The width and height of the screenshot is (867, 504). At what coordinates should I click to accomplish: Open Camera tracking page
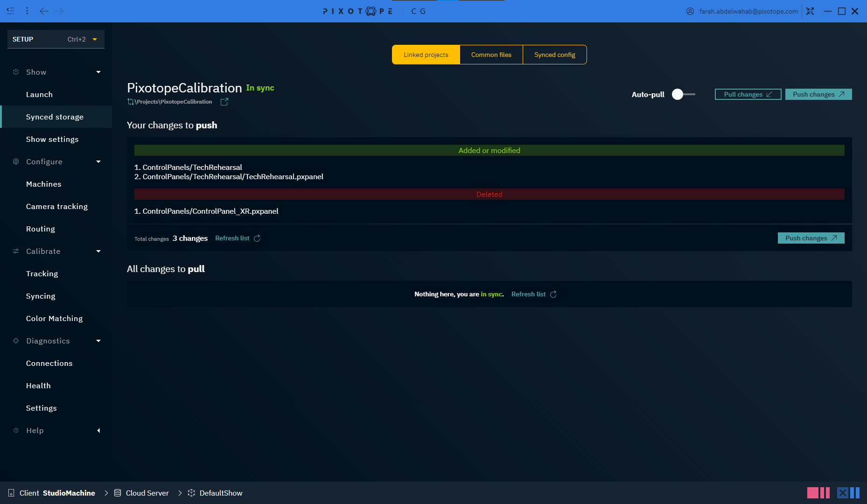(56, 206)
